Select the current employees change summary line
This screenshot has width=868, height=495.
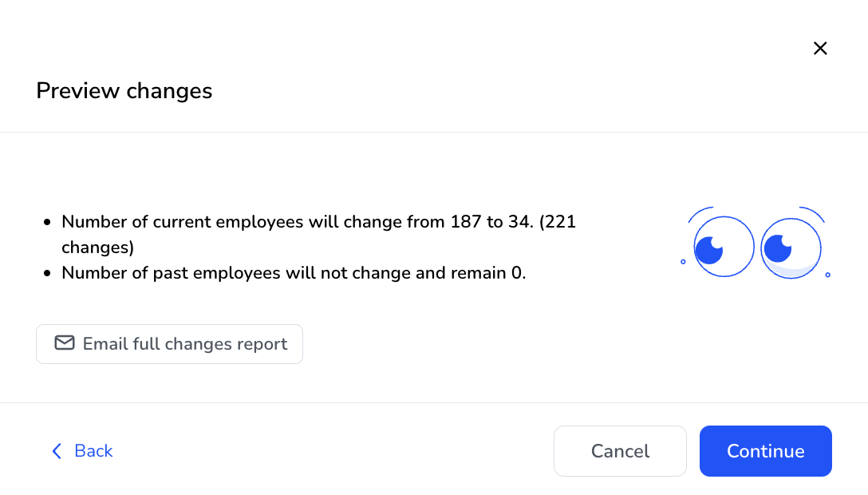319,234
